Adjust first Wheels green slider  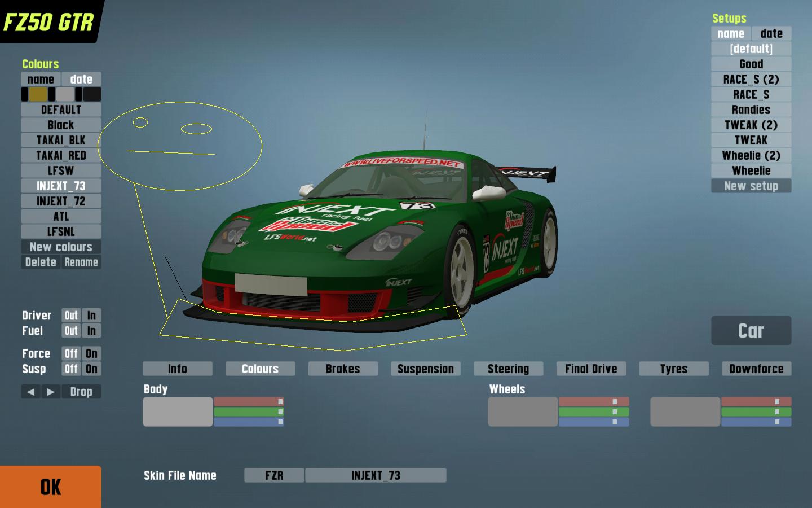tap(594, 411)
